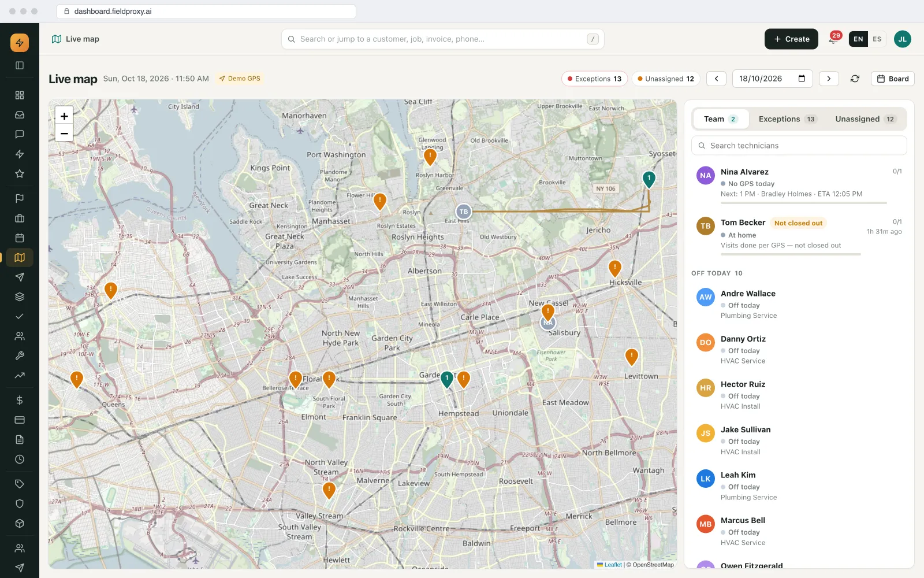Click Nina Alvarez's progress bar
The image size is (924, 578).
(803, 203)
